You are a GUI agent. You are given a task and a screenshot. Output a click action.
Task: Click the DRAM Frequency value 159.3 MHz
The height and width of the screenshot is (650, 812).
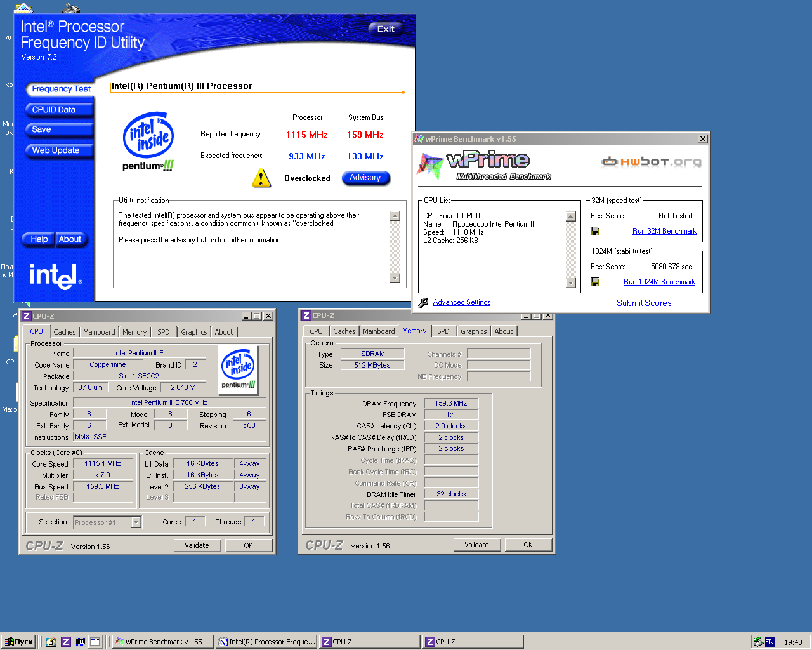click(451, 403)
